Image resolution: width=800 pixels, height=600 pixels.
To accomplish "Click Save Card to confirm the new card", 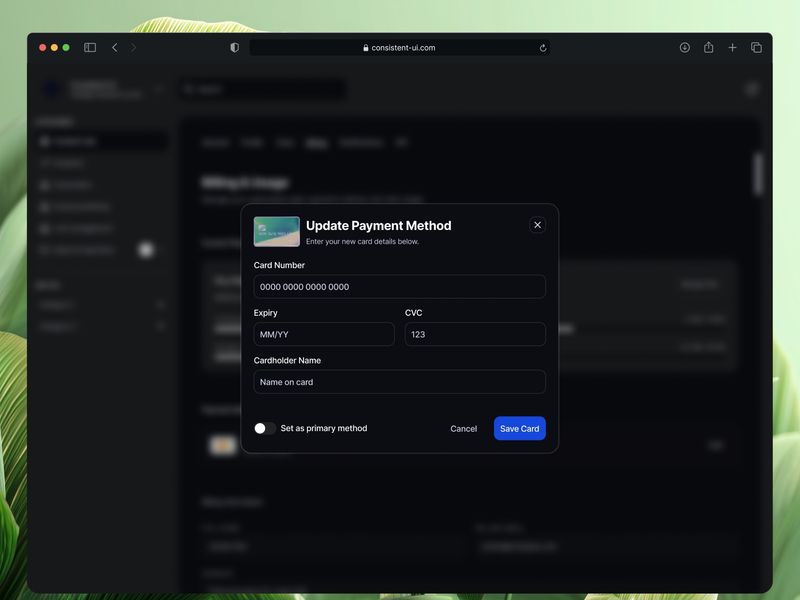I will 519,428.
